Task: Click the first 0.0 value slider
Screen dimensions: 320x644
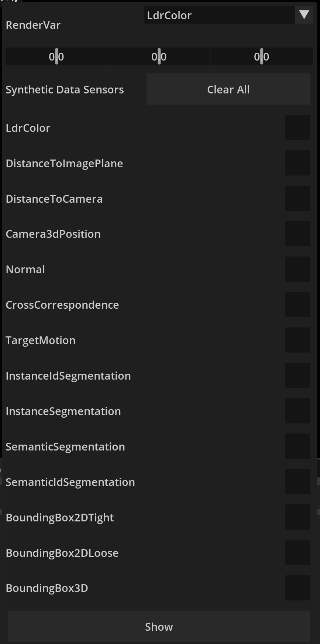Action: 56,56
